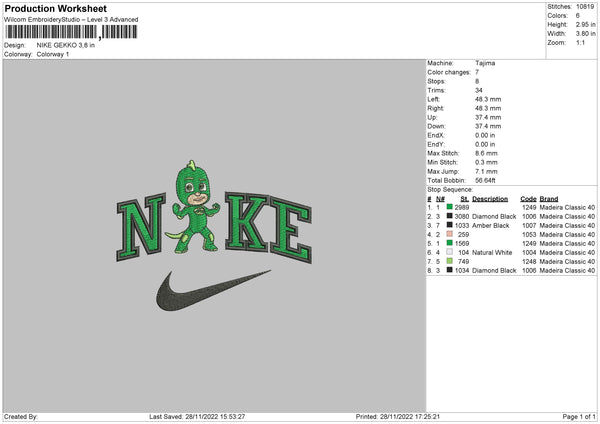The image size is (600, 424).
Task: Click the EndX value '0.00 in'
Action: click(x=485, y=135)
